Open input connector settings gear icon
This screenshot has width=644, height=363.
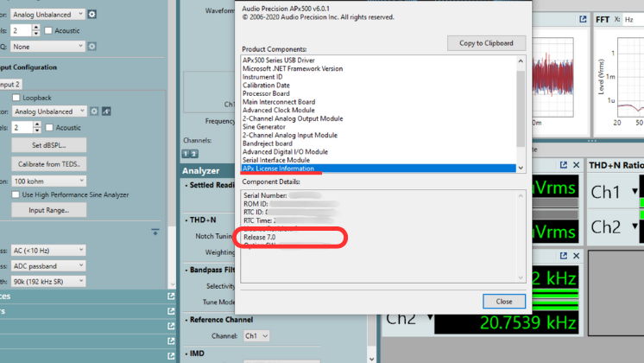95,111
